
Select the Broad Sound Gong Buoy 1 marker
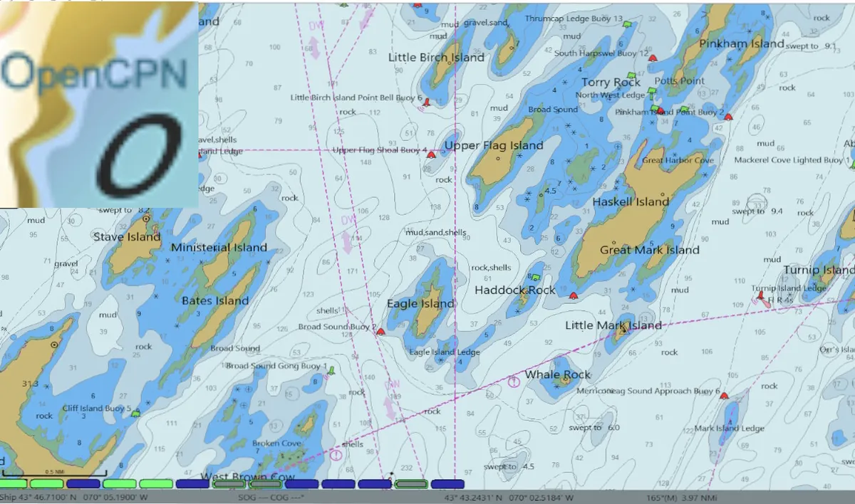pyautogui.click(x=331, y=372)
